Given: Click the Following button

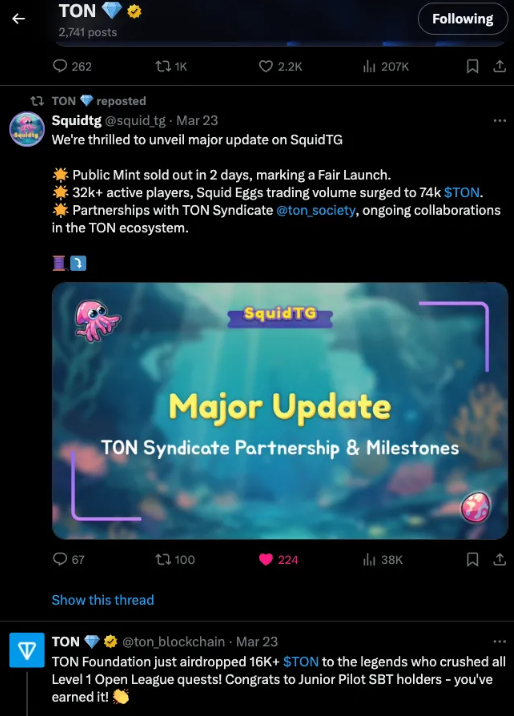Looking at the screenshot, I should click(x=463, y=19).
